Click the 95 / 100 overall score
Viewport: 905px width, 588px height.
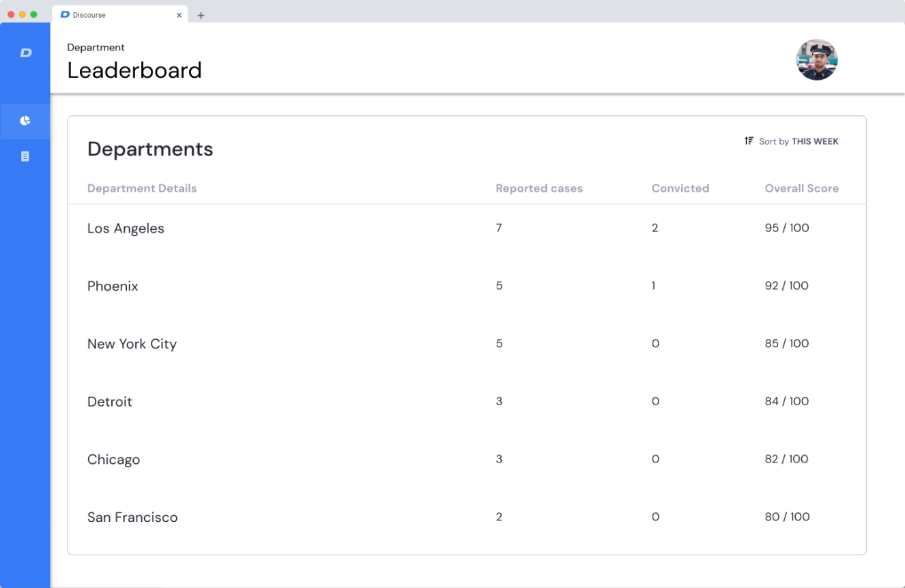[x=787, y=228]
